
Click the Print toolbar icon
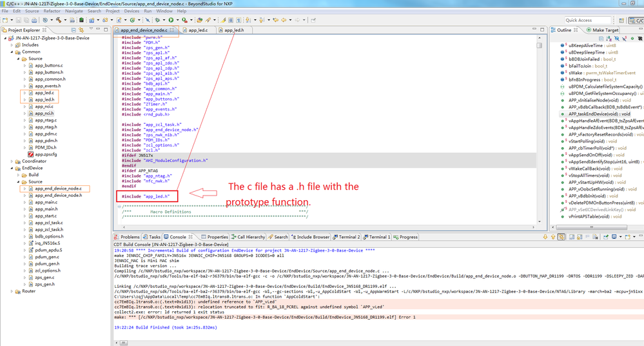coord(35,20)
